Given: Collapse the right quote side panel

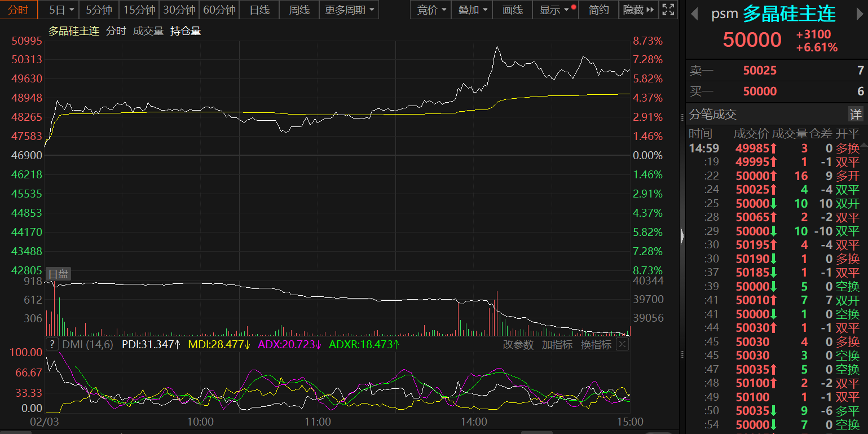Looking at the screenshot, I should coord(682,235).
